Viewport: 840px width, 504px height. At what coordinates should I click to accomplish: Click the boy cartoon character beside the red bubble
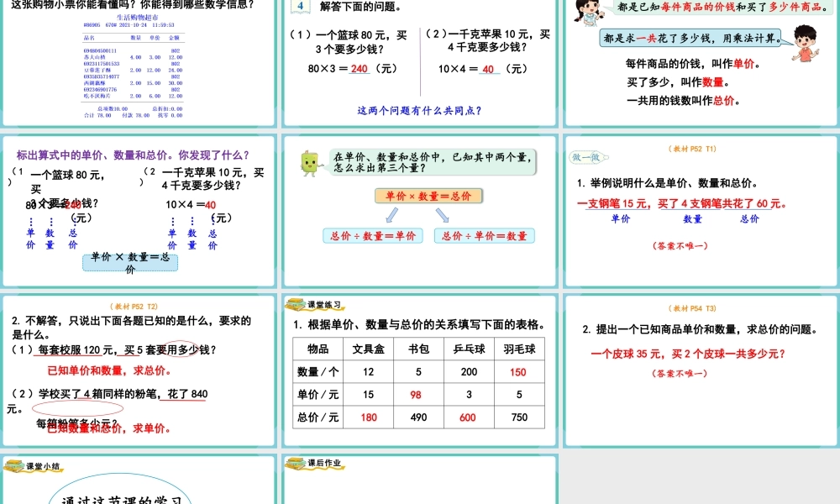[x=805, y=45]
